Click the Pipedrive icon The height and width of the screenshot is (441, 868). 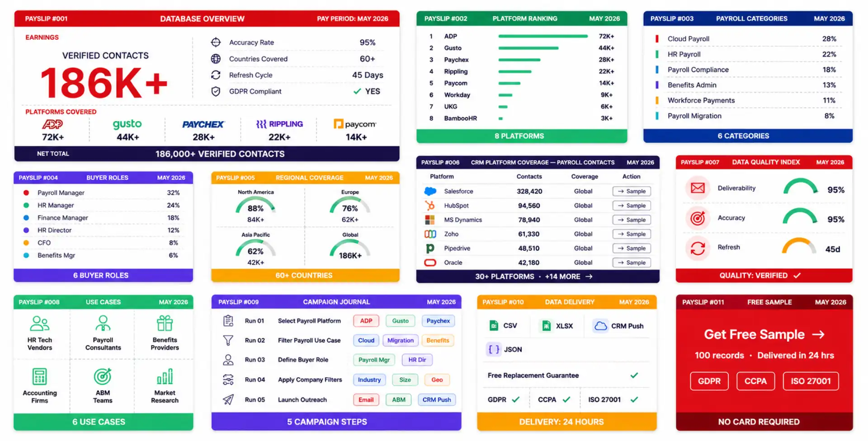(430, 249)
